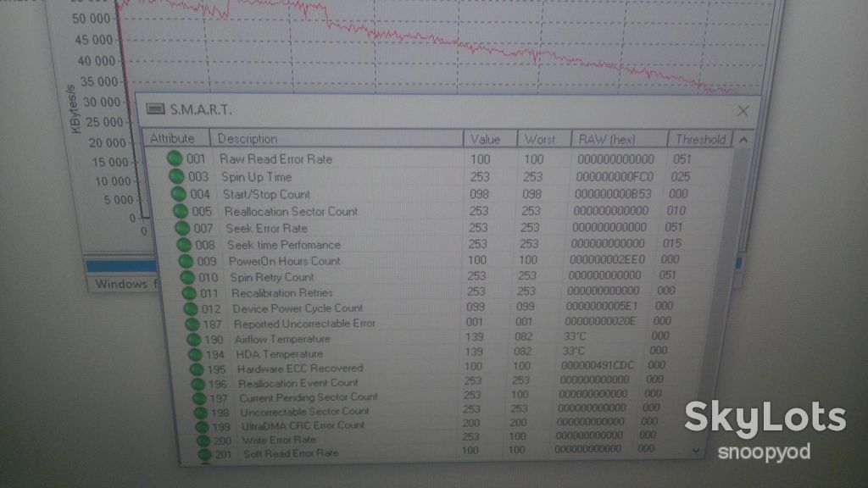
Task: Click green status icon for Reallocation Sector Count
Action: (x=180, y=211)
